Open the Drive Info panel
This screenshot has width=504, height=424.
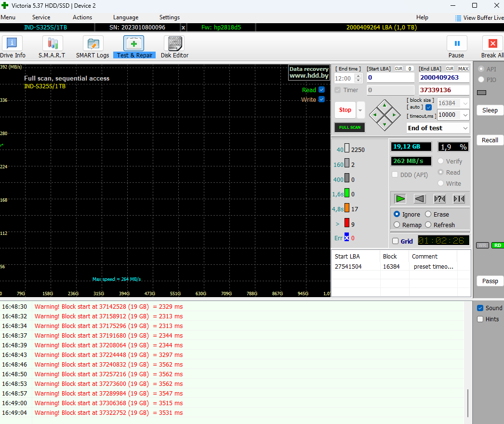(x=12, y=47)
